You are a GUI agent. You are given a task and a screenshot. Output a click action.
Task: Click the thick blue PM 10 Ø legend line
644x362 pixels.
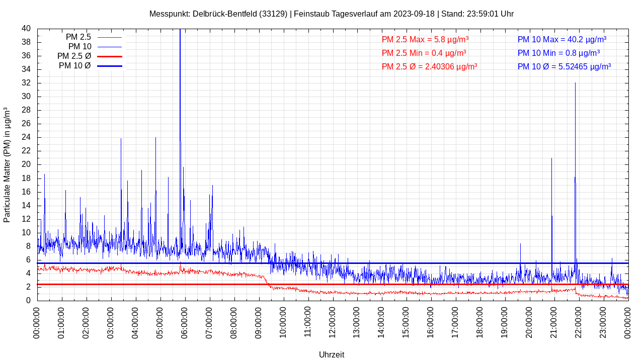click(109, 66)
